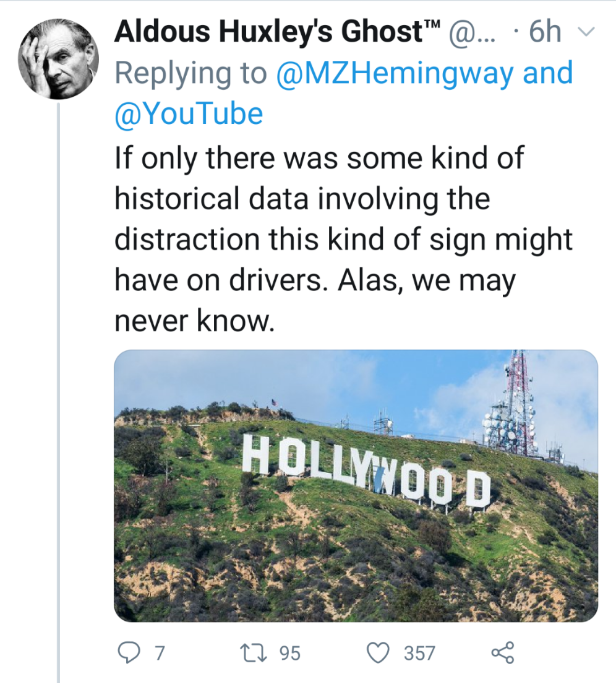
Task: Click the Aldous Huxley's Ghost profile avatar
Action: click(58, 59)
